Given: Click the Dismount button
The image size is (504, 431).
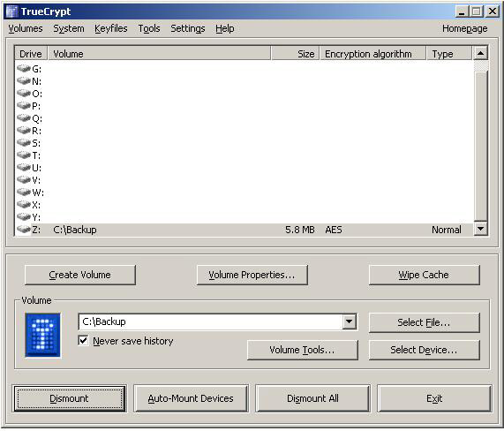Looking at the screenshot, I should coord(70,398).
